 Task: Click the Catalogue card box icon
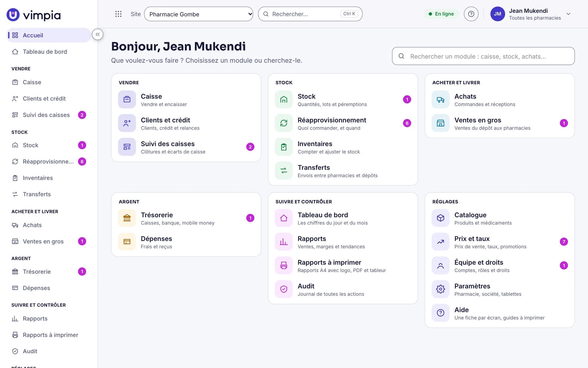click(x=440, y=218)
